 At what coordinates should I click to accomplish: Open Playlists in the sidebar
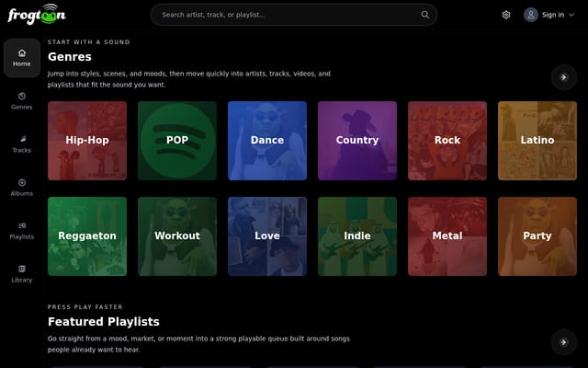22,231
